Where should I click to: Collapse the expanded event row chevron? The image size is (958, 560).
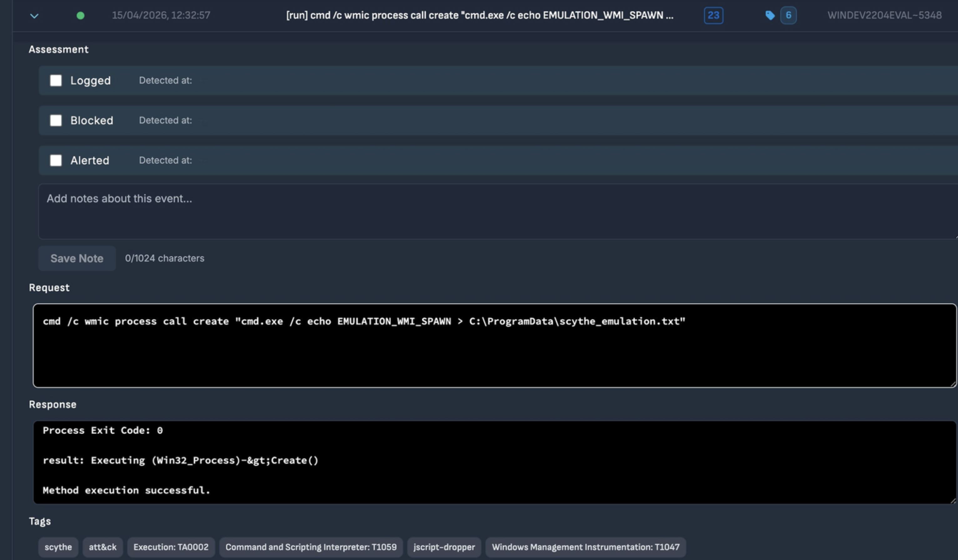click(34, 16)
